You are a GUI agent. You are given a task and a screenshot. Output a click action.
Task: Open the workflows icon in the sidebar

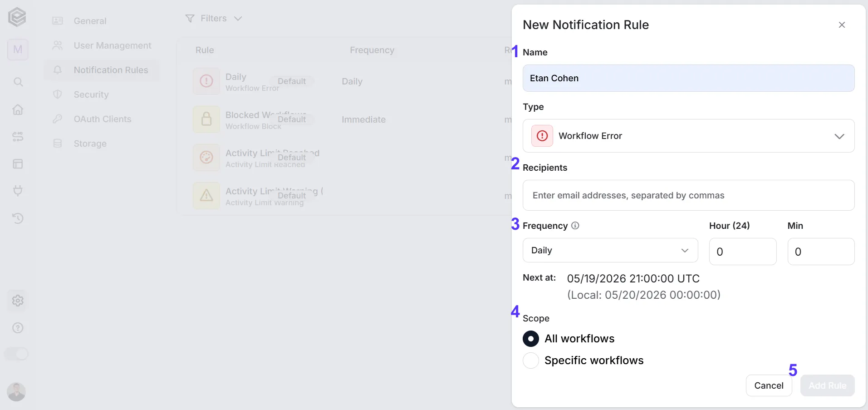tap(18, 137)
